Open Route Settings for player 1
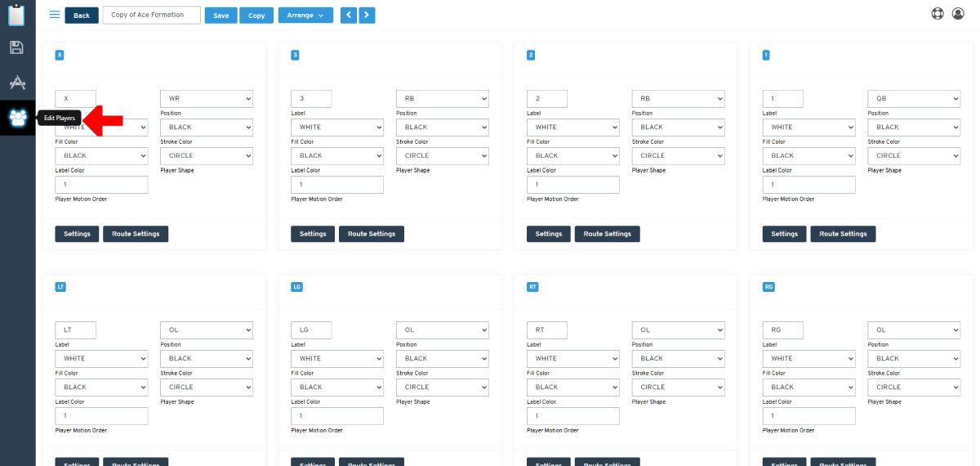 (x=844, y=234)
